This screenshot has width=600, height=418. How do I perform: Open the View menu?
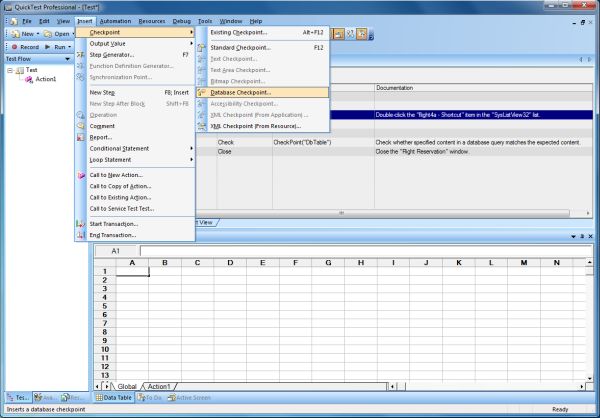coord(63,21)
